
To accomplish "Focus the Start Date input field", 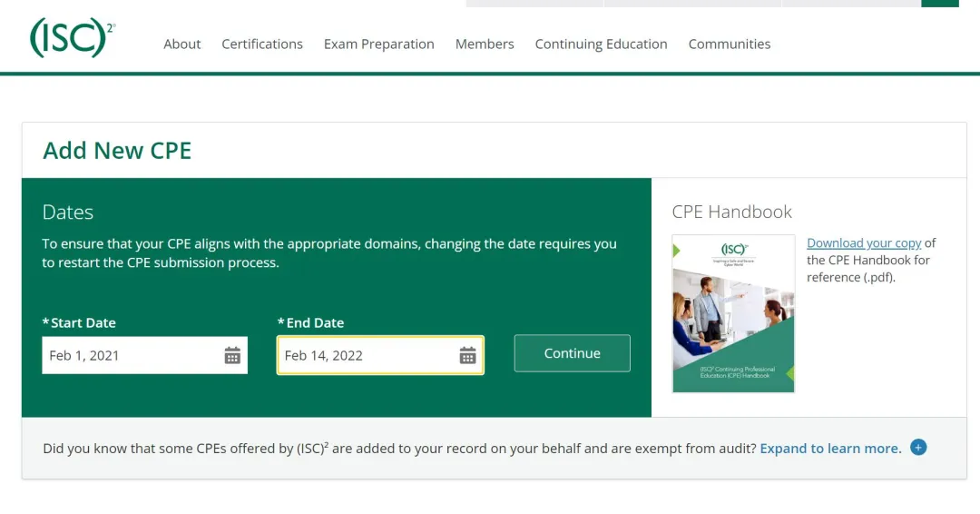I will (x=144, y=355).
